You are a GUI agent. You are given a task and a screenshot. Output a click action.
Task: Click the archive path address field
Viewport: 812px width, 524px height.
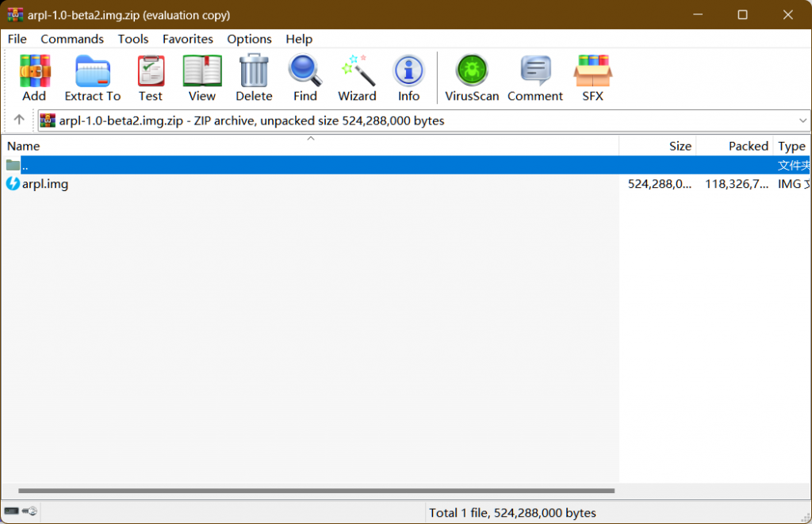423,120
